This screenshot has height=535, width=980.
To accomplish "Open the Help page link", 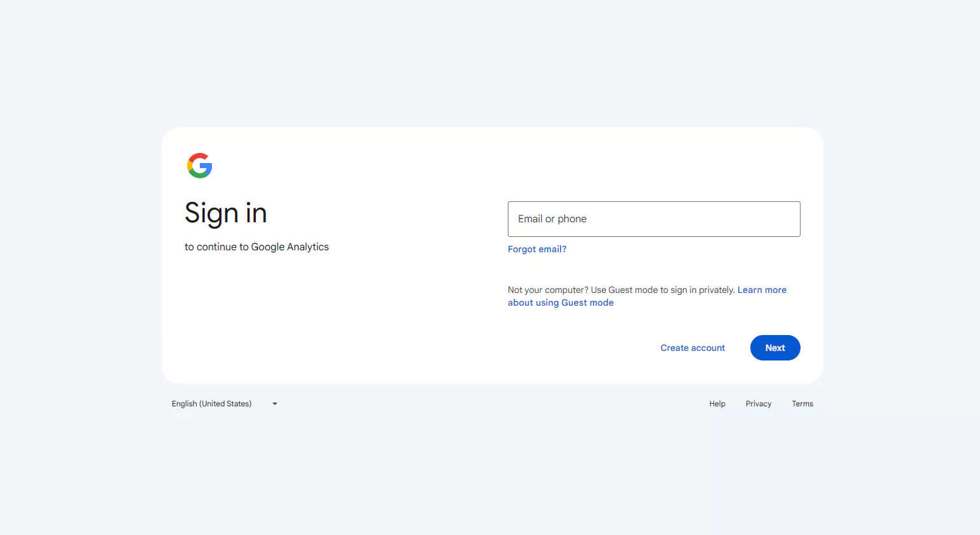I will pyautogui.click(x=717, y=403).
